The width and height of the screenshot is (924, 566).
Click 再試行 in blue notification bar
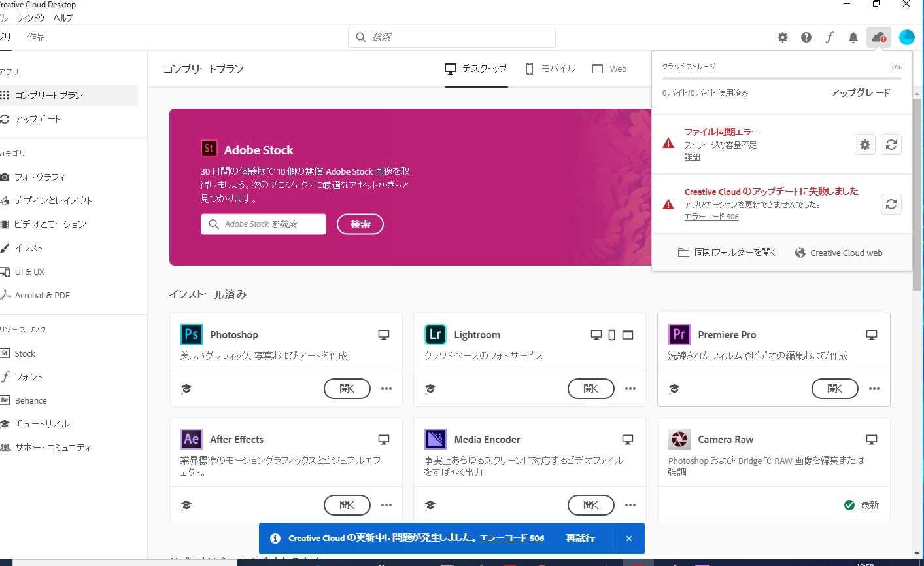(581, 539)
